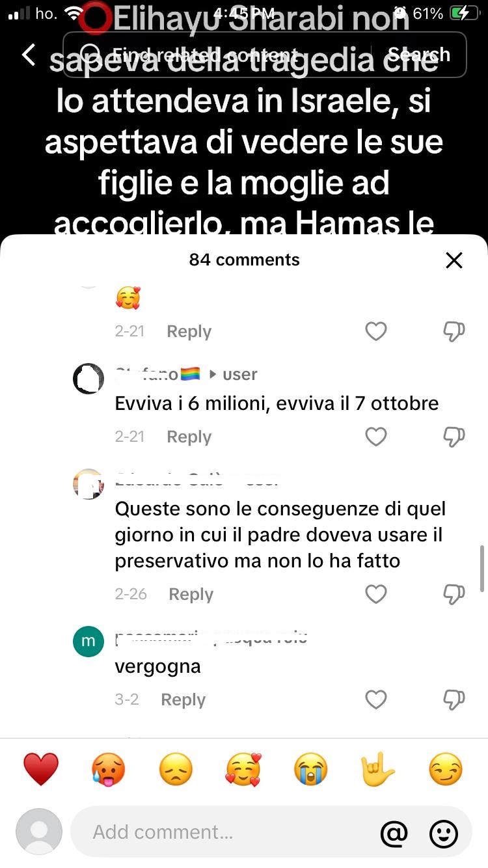Reply to the "vergogna" comment
Viewport: 488px width, 868px height.
point(183,699)
